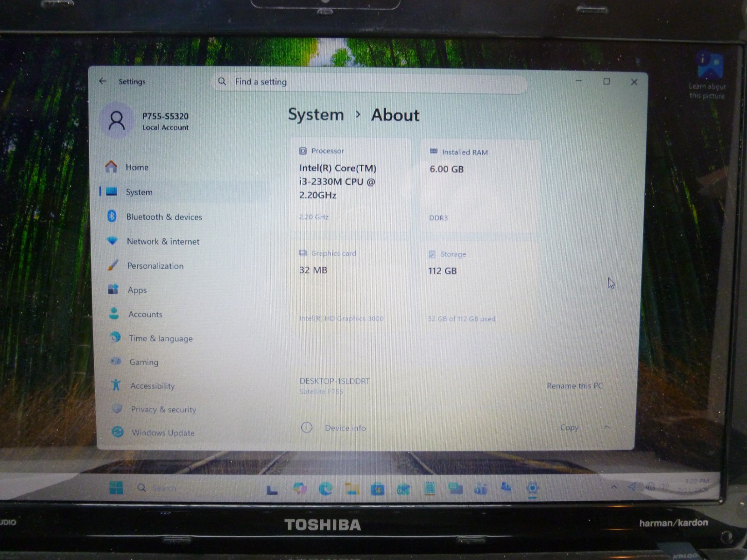
Task: Click the DESKTOP-1SLDDRT device name
Action: [334, 381]
